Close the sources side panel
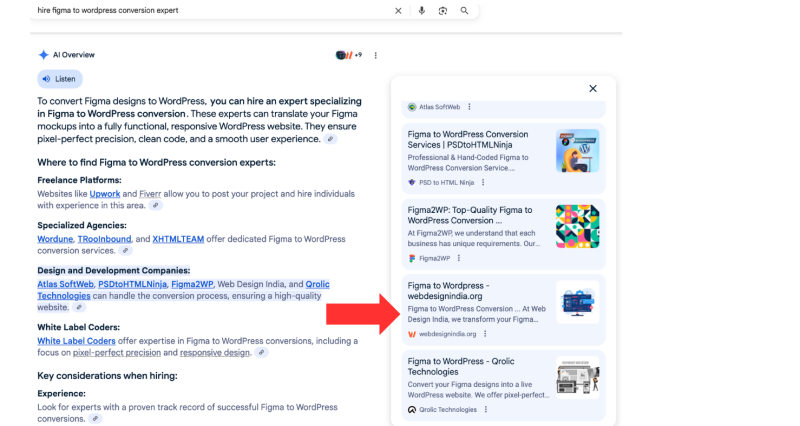The width and height of the screenshot is (800, 426). pos(593,89)
